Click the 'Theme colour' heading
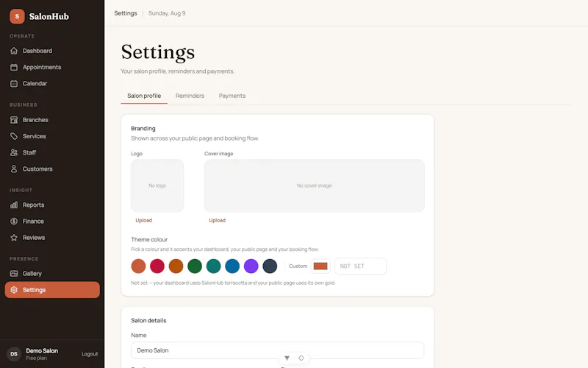 149,240
